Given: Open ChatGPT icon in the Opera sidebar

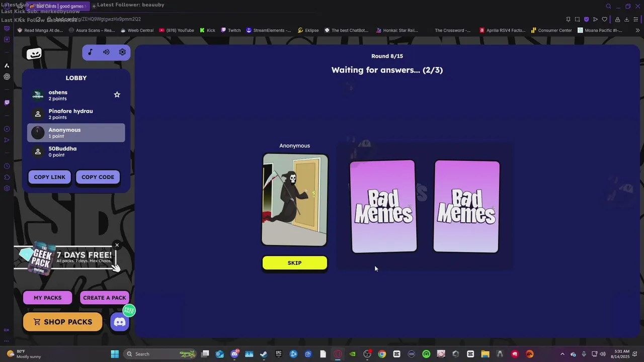Looking at the screenshot, I should (x=7, y=77).
